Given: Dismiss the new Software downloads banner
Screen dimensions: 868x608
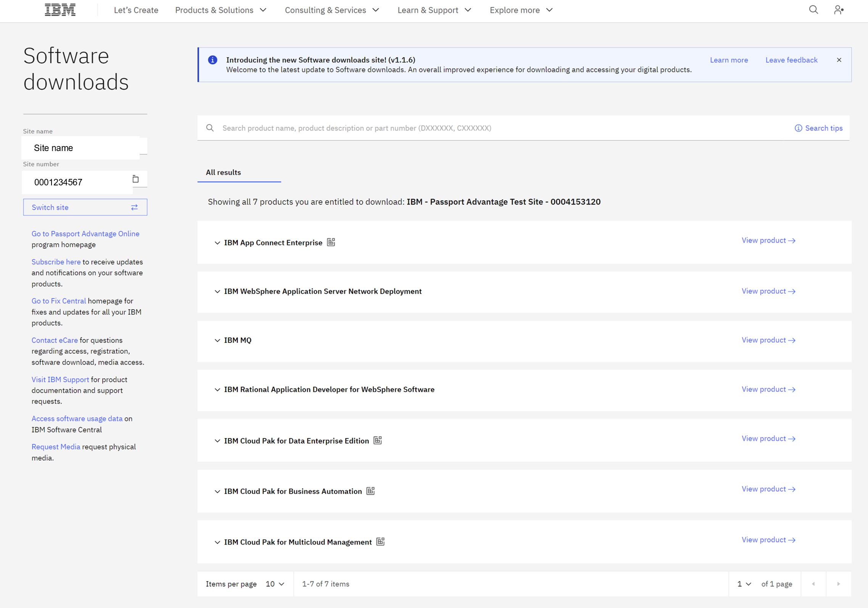Looking at the screenshot, I should pos(839,60).
